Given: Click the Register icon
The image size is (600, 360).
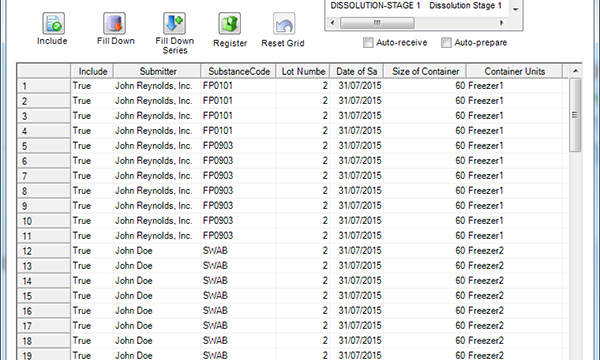Looking at the screenshot, I should 230,24.
